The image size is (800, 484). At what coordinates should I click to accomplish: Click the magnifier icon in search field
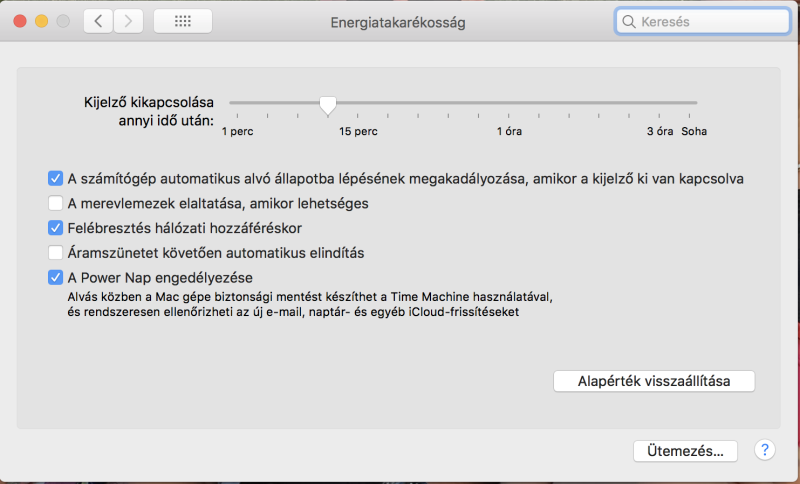coord(629,22)
